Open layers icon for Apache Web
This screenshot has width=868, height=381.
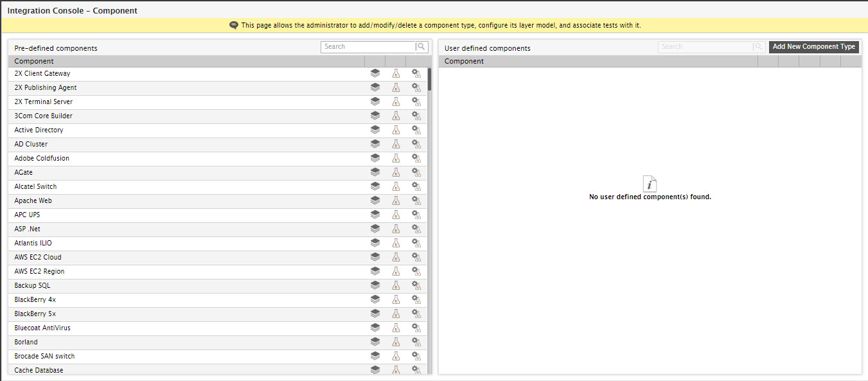click(375, 200)
